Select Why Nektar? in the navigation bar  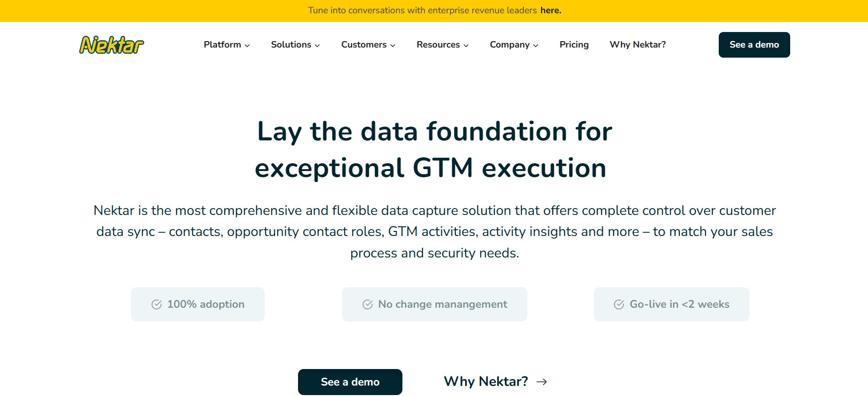point(637,45)
